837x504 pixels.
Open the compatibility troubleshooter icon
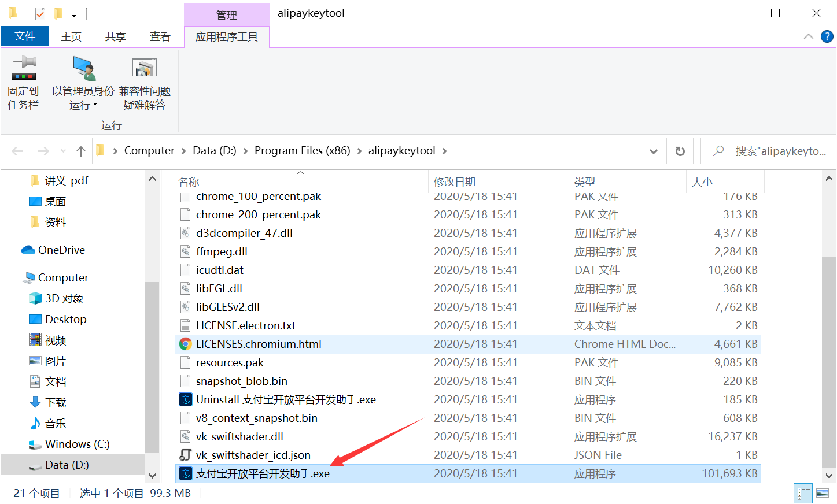point(145,68)
